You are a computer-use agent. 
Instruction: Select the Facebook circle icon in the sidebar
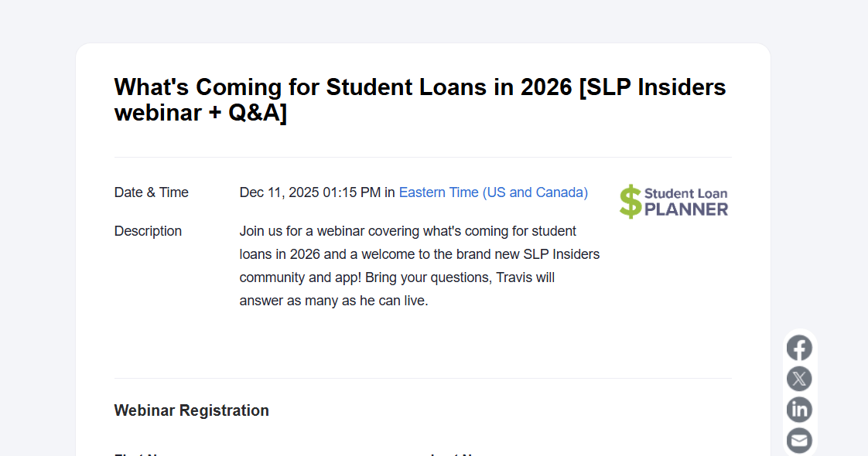(799, 348)
